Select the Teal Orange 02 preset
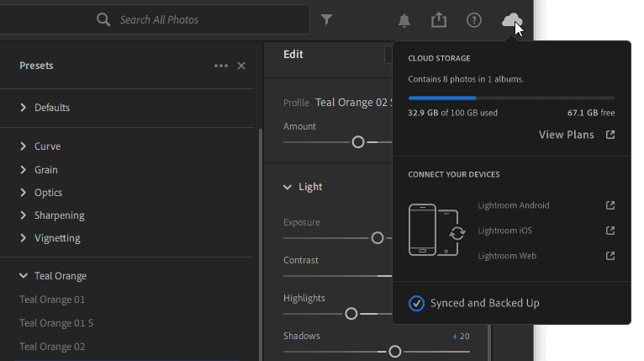 click(x=52, y=347)
